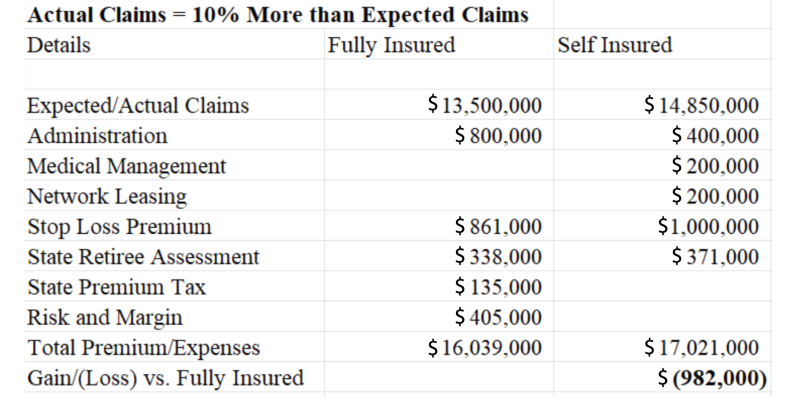The image size is (800, 400).
Task: Click the 'State Retiree Assessment' label
Action: point(143,257)
